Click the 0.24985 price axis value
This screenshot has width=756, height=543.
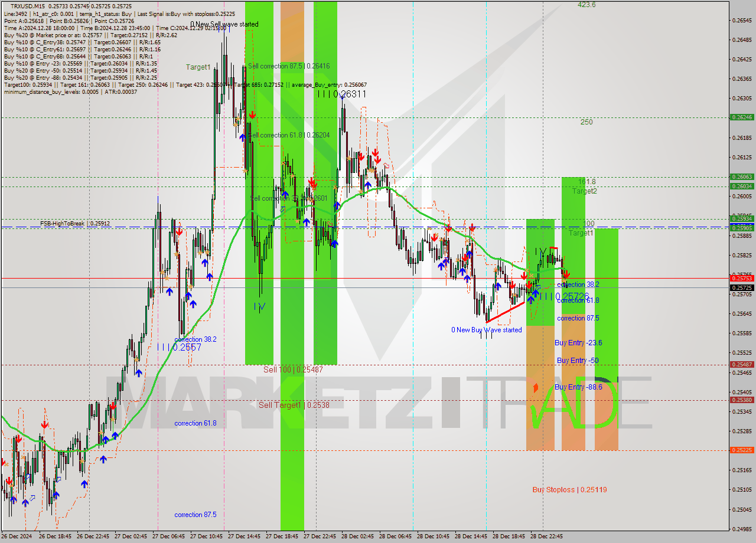[x=742, y=529]
